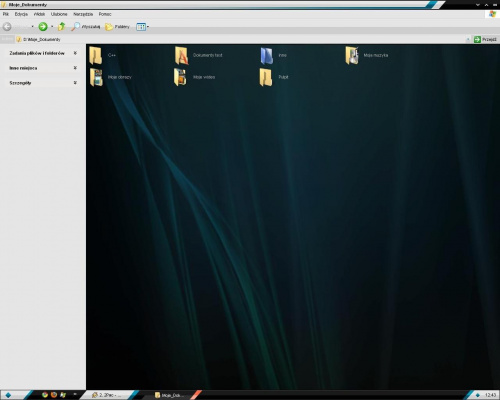Click the Szczegóły heading text
The height and width of the screenshot is (400, 500).
click(x=20, y=83)
